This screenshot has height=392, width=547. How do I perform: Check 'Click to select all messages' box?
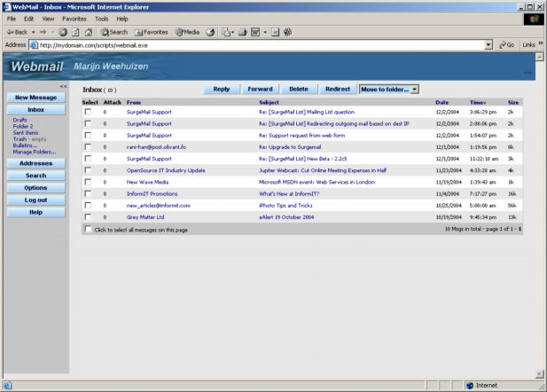[x=88, y=229]
